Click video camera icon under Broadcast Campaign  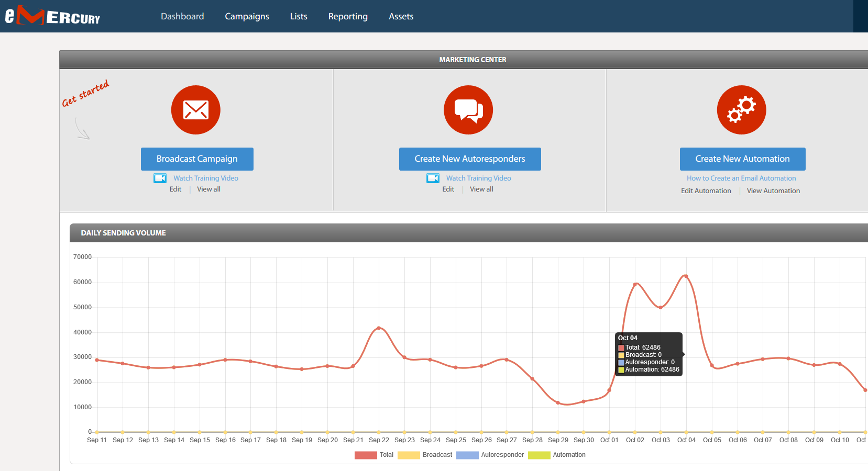[160, 178]
